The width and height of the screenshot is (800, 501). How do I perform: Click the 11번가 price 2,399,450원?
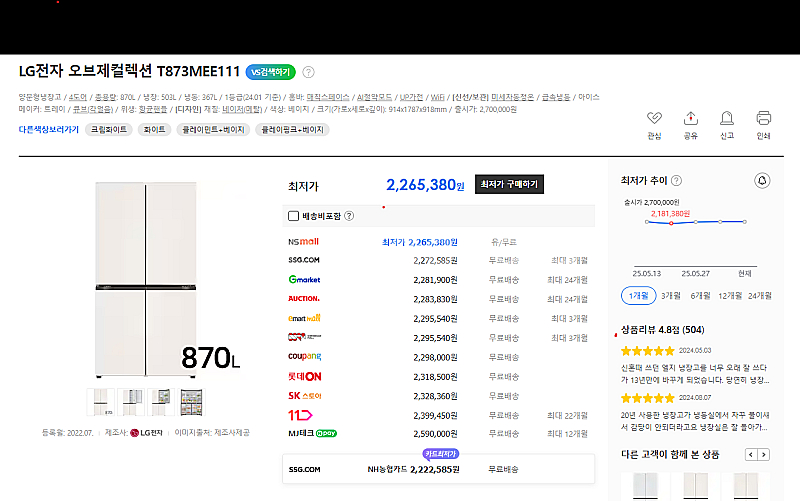[435, 416]
